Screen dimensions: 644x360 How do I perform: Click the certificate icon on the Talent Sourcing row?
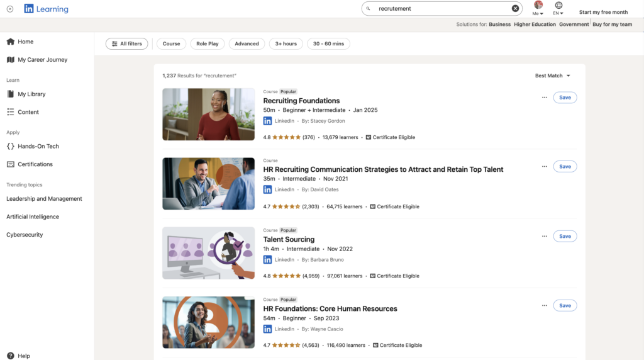[372, 276]
